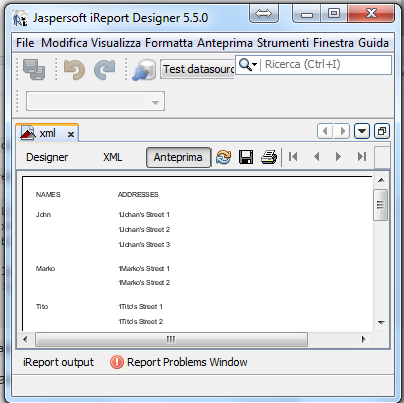Open the empty toolbar combo box

pyautogui.click(x=95, y=101)
